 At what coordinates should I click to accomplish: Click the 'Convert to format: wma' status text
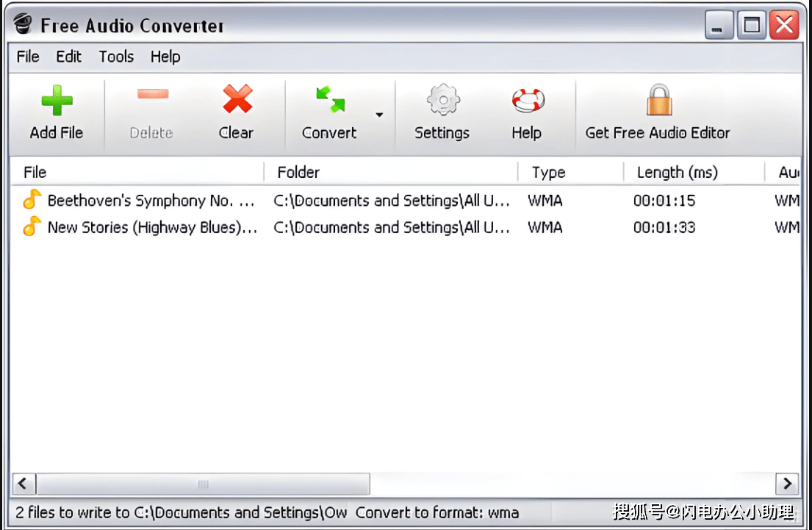437,512
